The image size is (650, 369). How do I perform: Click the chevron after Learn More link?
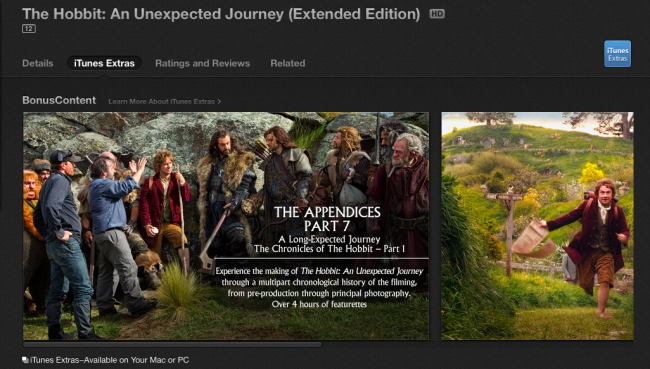(x=219, y=102)
